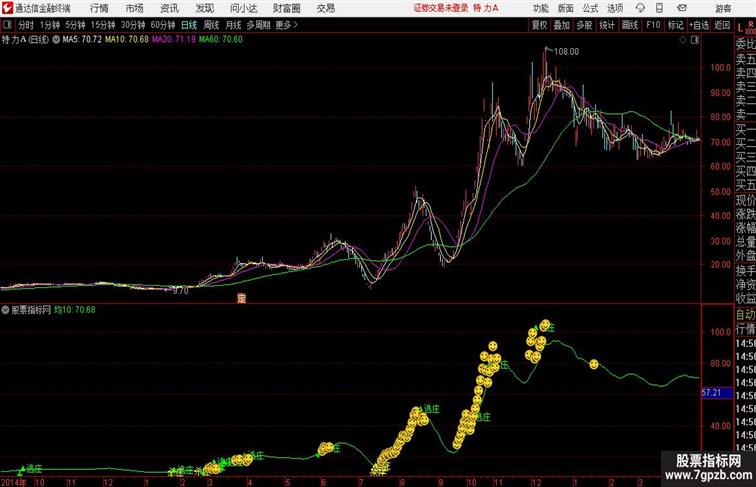Viewport: 756px width, 487px height.
Task: Select the 月线 monthly chart tab
Action: coord(233,25)
